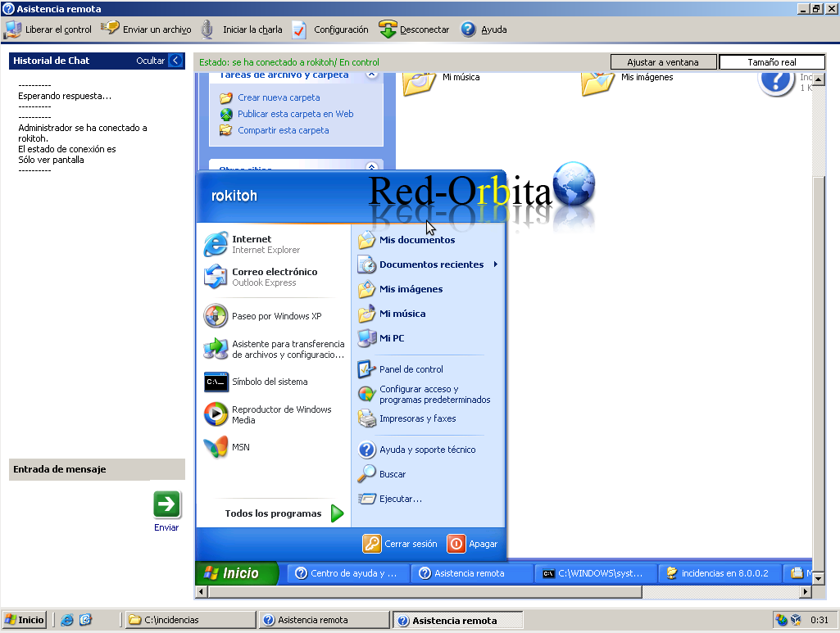
Task: Collapse Tareas de archivo y carpeta panel
Action: (372, 75)
